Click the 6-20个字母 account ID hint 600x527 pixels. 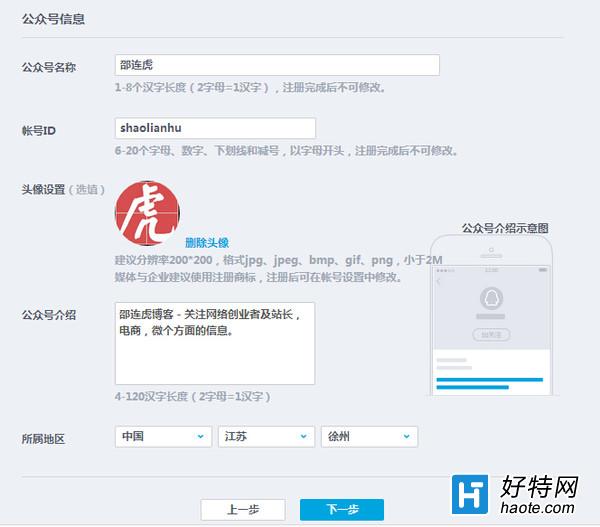[x=286, y=151]
